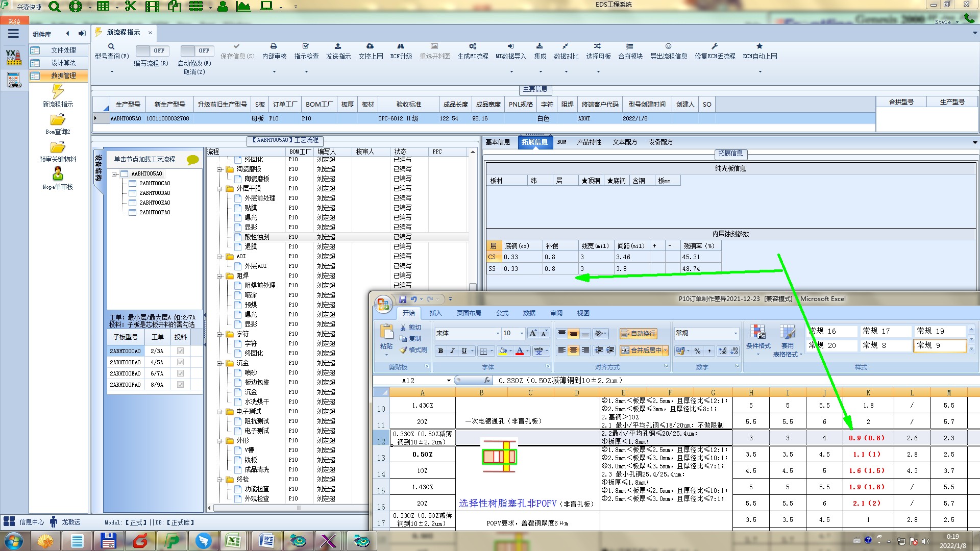Click the 型号查询 search icon
Viewport: 980px width, 551px height.
pyautogui.click(x=111, y=46)
